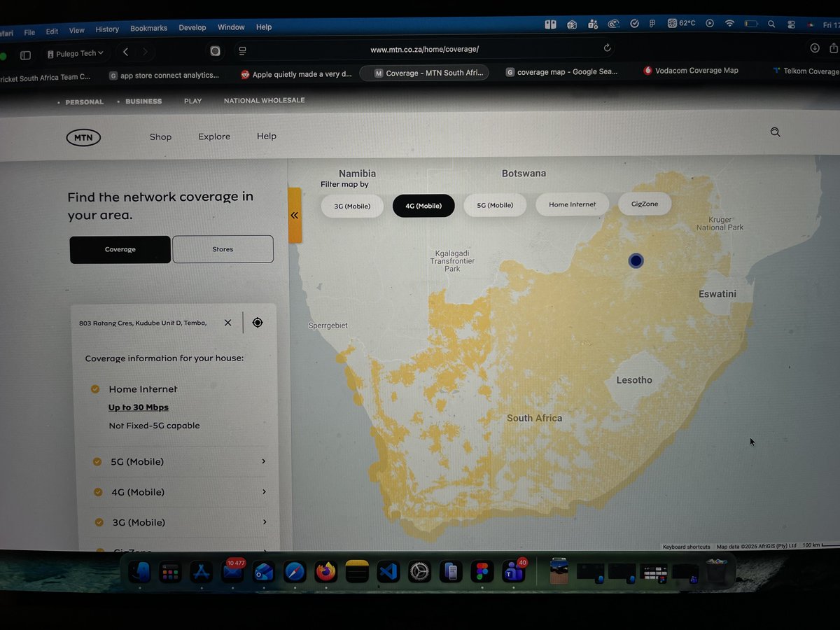Collapse the side panel with double-chevron tab
Viewport: 840px width, 630px height.
[295, 215]
